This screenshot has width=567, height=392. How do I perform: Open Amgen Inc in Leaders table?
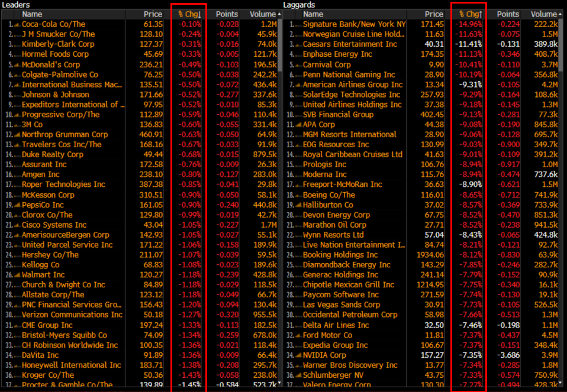point(40,174)
